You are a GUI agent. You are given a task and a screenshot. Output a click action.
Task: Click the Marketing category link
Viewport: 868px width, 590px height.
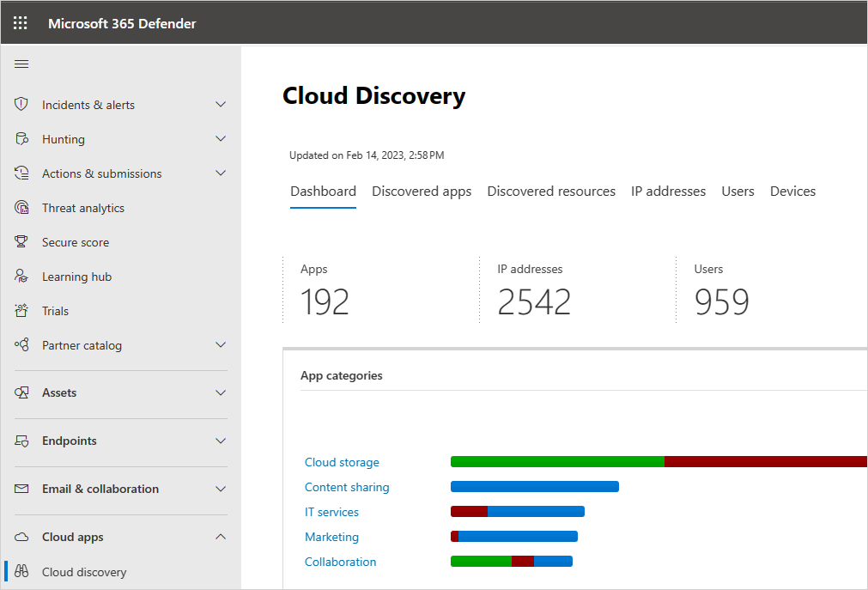click(x=331, y=537)
